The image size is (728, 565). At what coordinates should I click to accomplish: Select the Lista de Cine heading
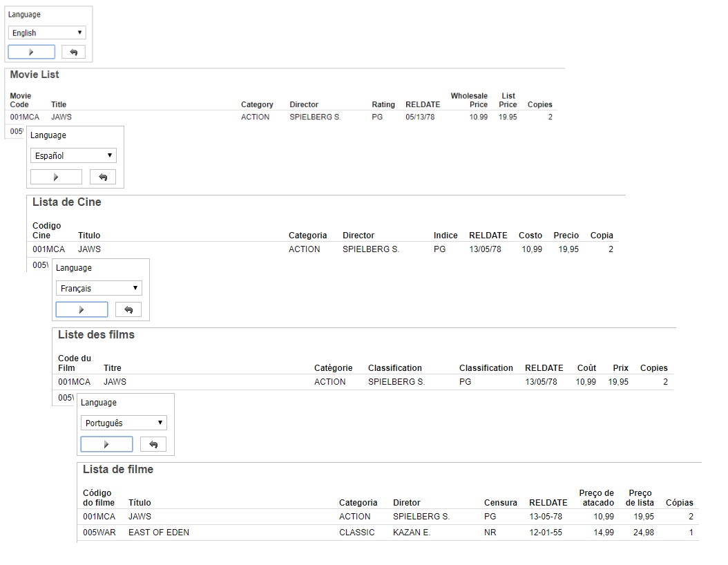tap(67, 202)
